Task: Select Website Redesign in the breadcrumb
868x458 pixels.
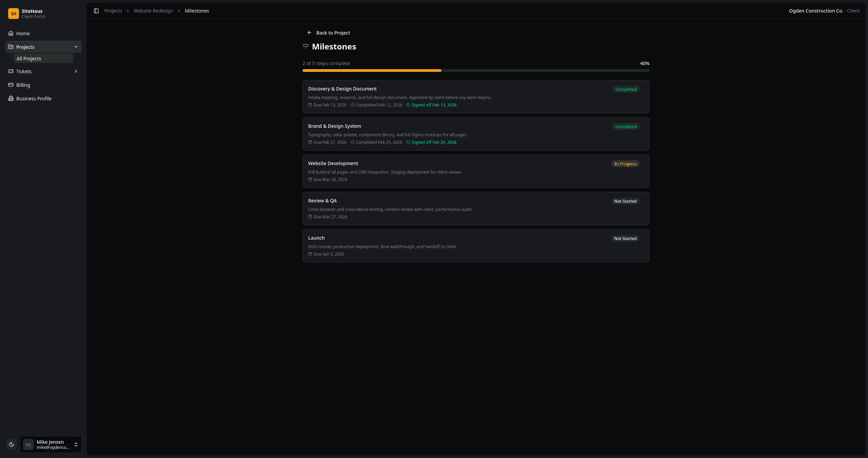Action: [x=153, y=11]
